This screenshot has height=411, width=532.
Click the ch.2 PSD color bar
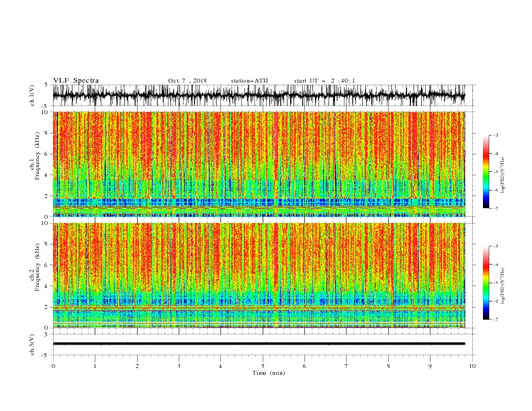click(x=486, y=283)
